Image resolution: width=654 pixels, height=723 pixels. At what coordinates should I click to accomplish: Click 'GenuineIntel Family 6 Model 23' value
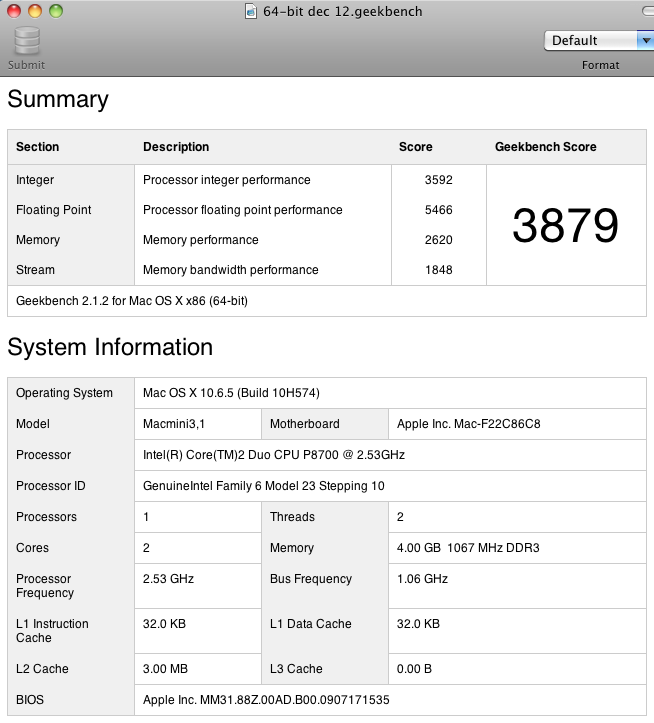pos(264,486)
